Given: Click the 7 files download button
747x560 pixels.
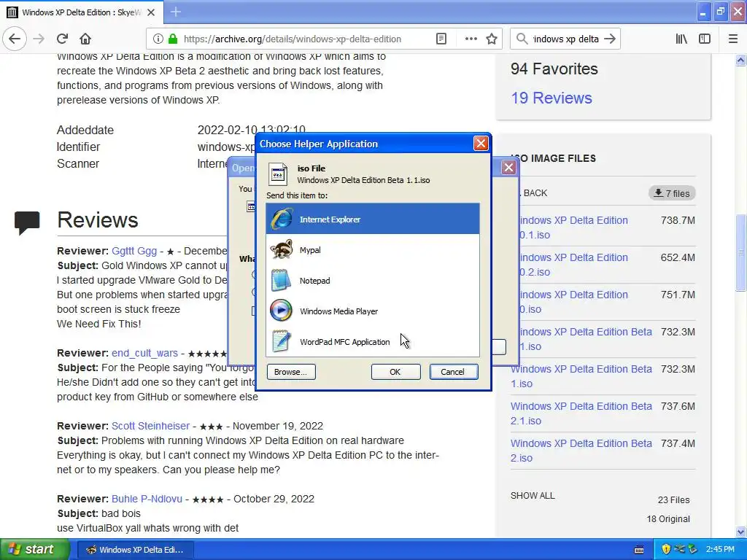Looking at the screenshot, I should click(672, 193).
